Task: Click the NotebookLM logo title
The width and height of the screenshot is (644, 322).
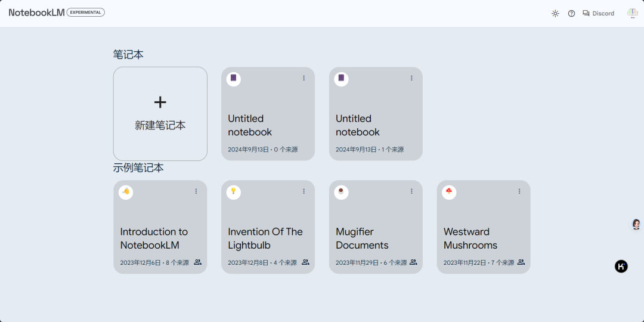Action: tap(36, 13)
